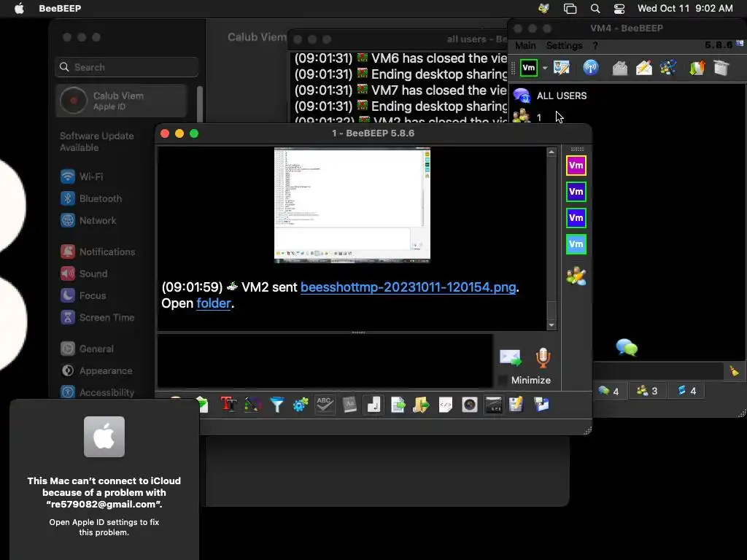Viewport: 747px width, 560px height.
Task: Open the edit profile icon in VM4 toolbar
Action: [x=562, y=68]
